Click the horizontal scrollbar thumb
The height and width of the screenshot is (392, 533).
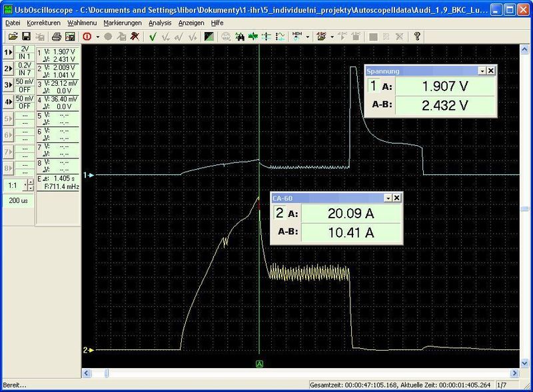point(106,373)
